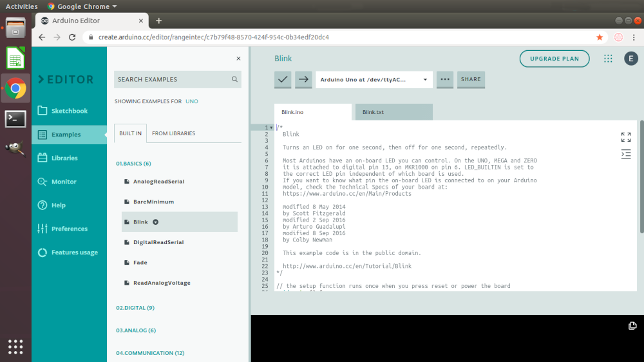Click the Blink example dropdown arrow
This screenshot has width=644, height=362.
156,222
